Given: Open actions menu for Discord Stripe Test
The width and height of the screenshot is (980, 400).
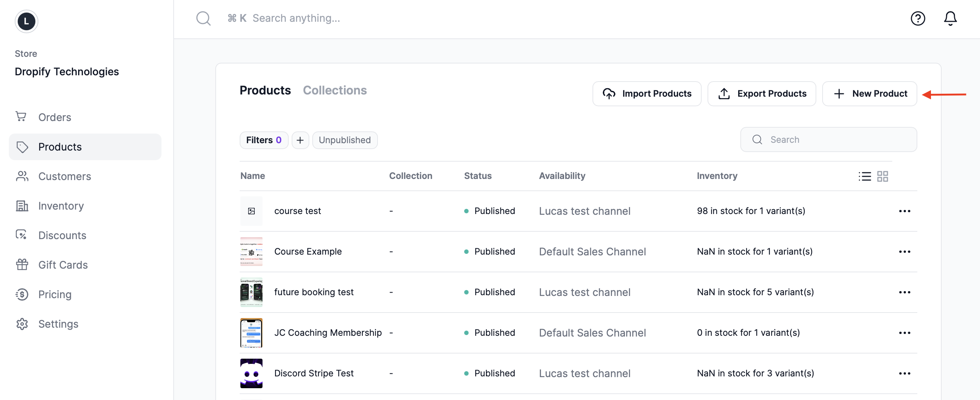Looking at the screenshot, I should (904, 373).
